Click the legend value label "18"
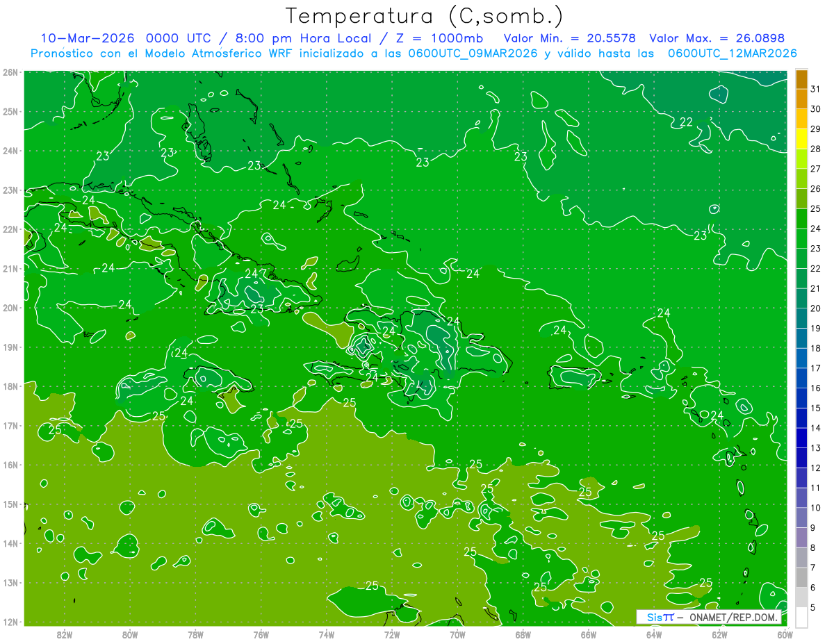The height and width of the screenshot is (644, 834). pos(815,348)
